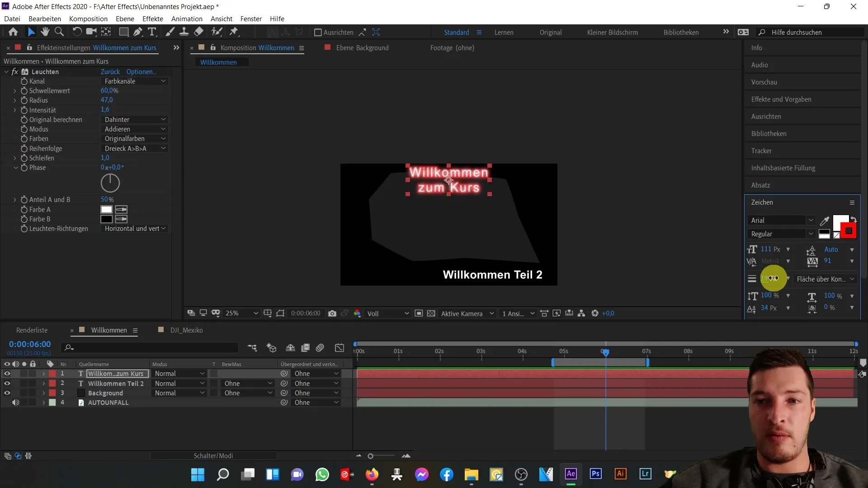Click Optionen button in Leuchten effect
Image resolution: width=868 pixels, height=488 pixels.
142,71
